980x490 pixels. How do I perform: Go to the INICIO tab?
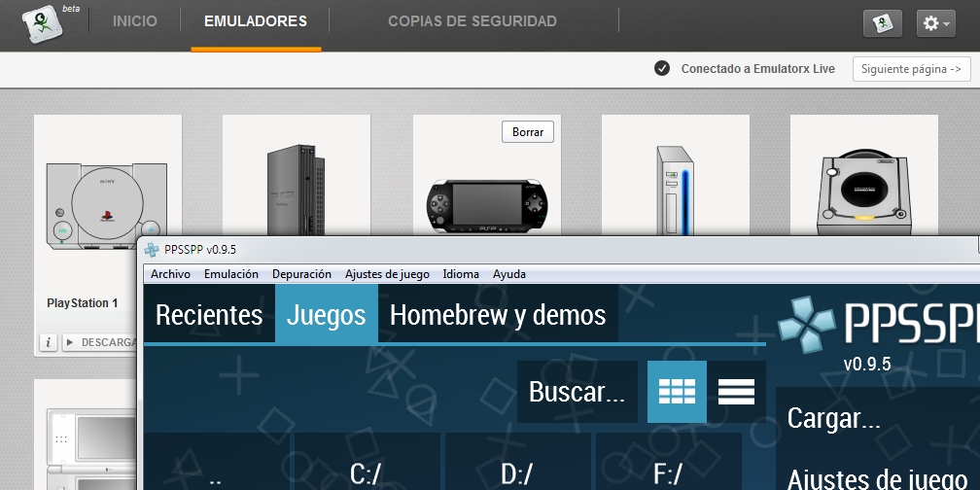(135, 21)
